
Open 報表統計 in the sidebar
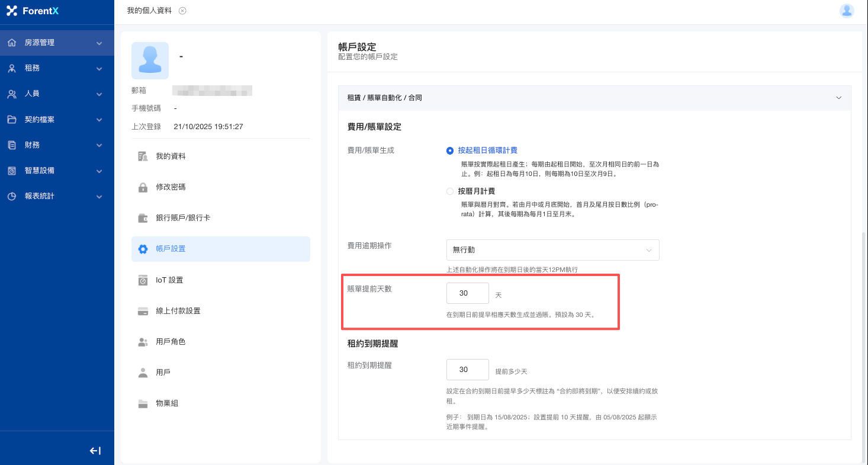tap(57, 196)
